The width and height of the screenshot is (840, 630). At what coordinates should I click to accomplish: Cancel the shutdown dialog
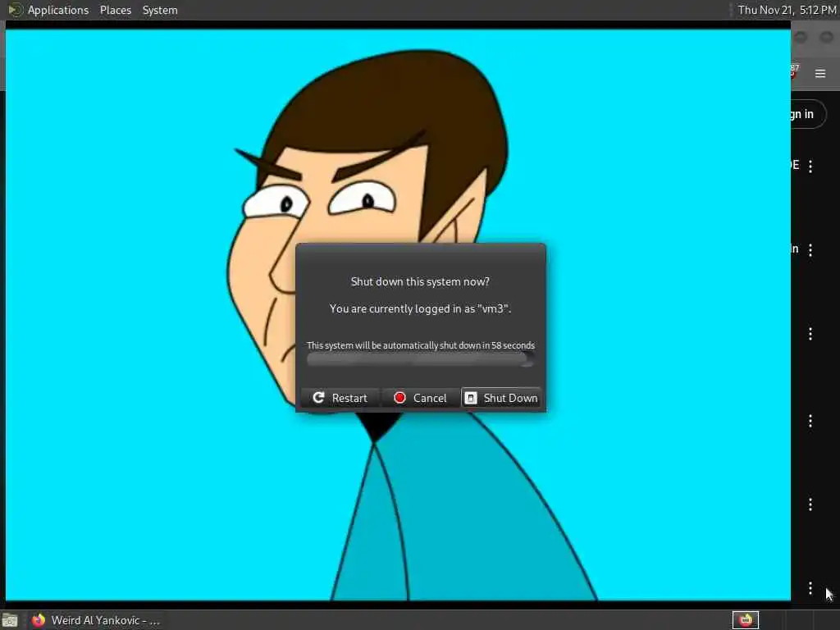coord(421,398)
